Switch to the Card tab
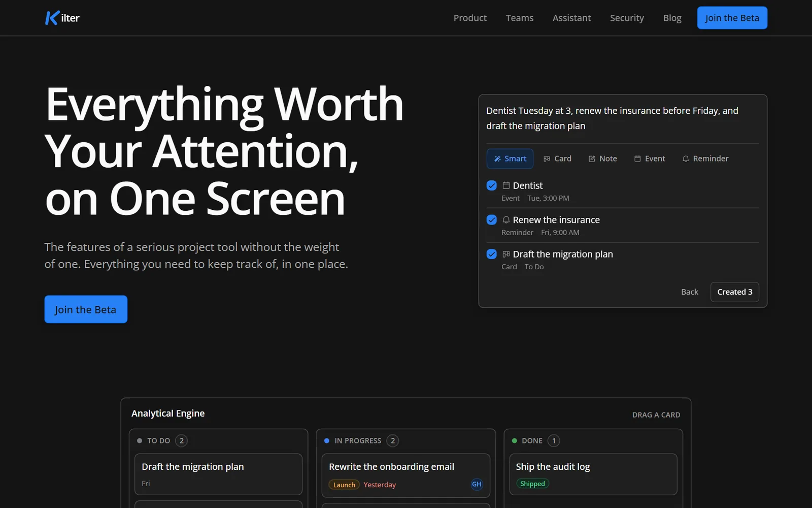Image resolution: width=812 pixels, height=508 pixels. click(x=557, y=158)
